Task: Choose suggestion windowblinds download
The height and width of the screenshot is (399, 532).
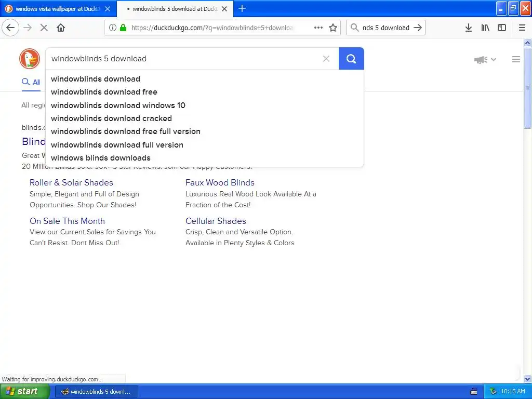Action: pyautogui.click(x=205, y=79)
